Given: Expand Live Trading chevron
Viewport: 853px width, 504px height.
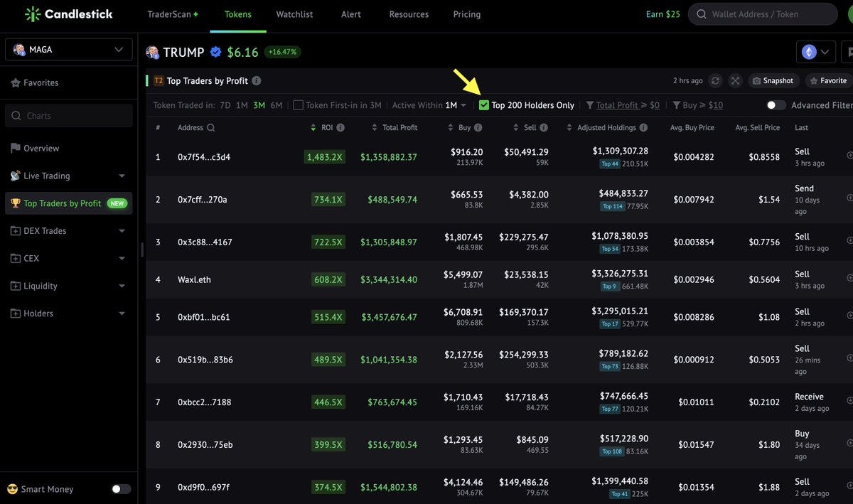Looking at the screenshot, I should tap(122, 176).
